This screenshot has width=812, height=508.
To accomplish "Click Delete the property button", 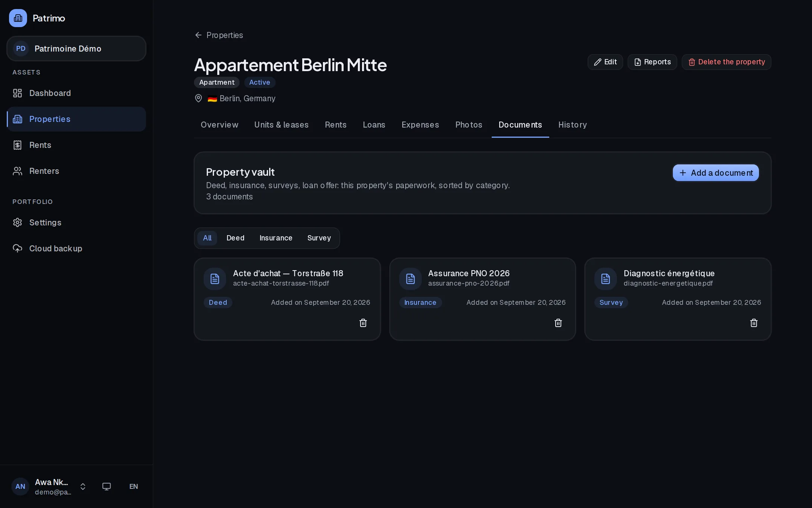I will click(x=726, y=62).
